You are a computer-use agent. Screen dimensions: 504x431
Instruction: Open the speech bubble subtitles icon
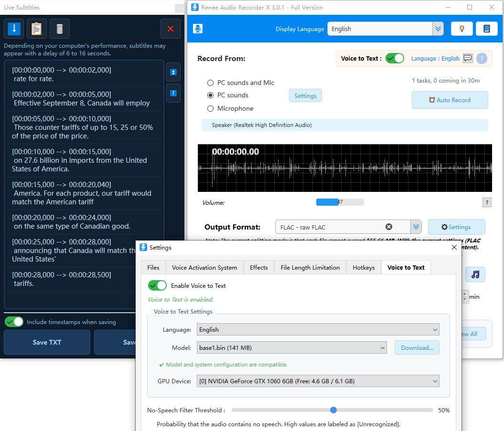(468, 58)
